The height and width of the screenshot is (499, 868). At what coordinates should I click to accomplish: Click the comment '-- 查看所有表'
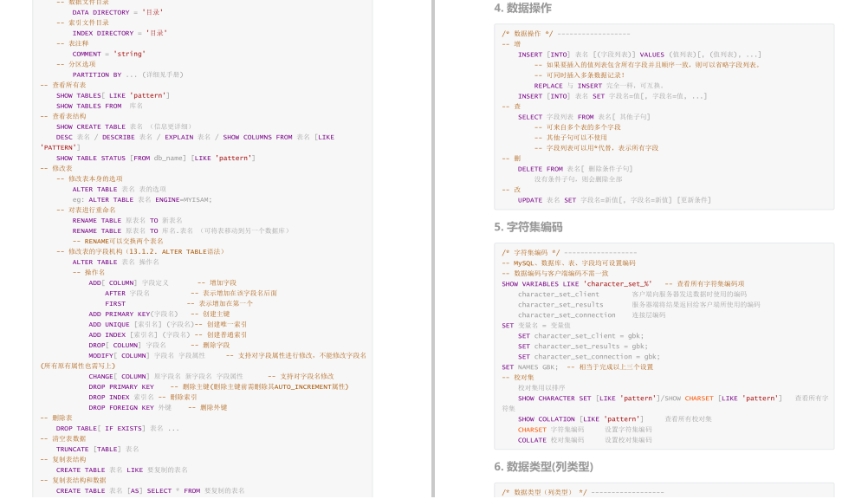point(63,85)
